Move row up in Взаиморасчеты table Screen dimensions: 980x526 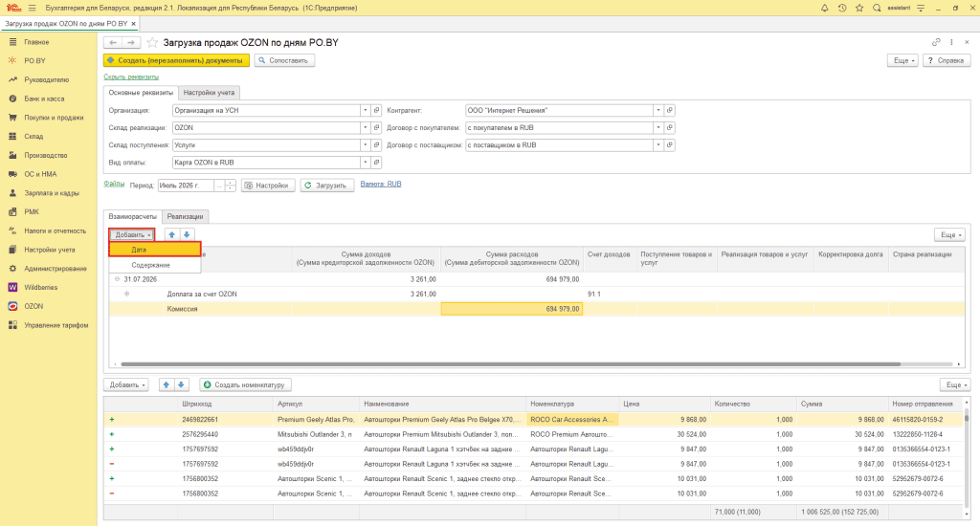172,235
